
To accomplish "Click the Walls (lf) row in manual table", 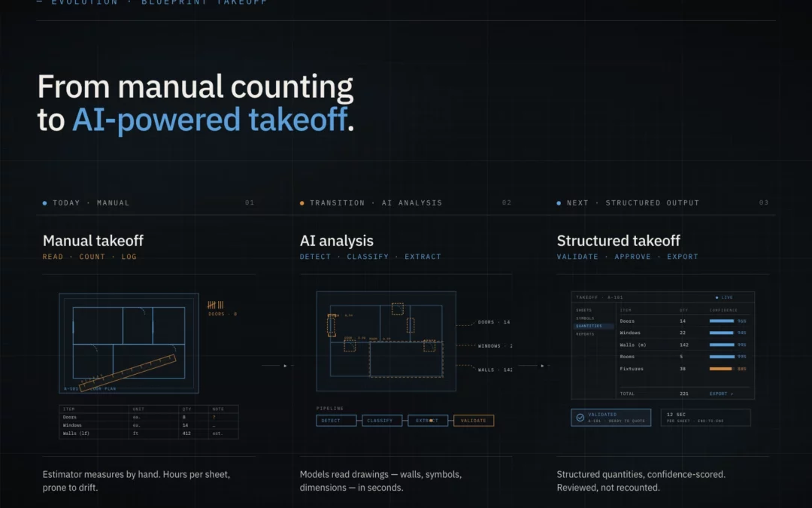I will 149,433.
